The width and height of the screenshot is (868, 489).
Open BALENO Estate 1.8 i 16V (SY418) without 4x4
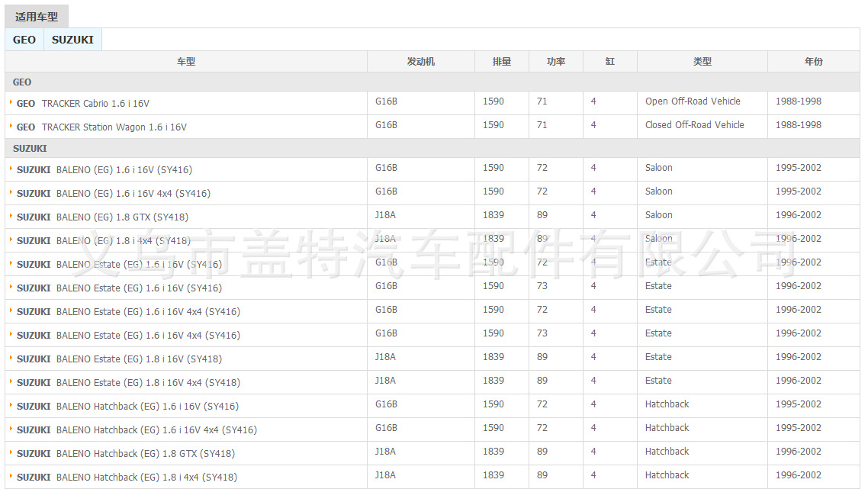click(x=119, y=359)
